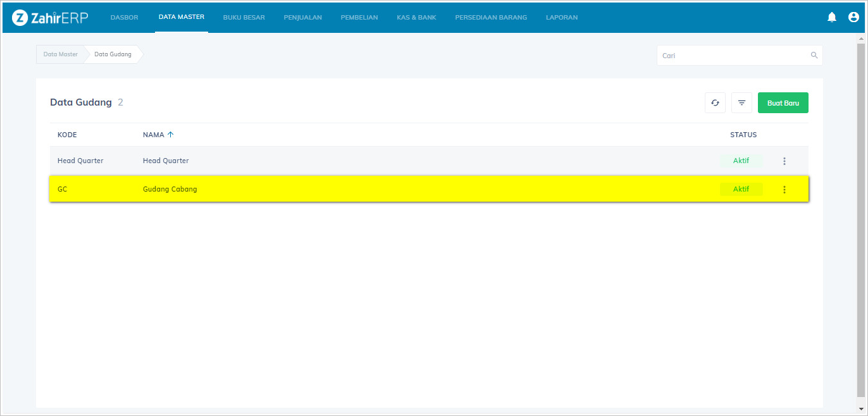Click the KODE column header
The width and height of the screenshot is (868, 416).
67,135
